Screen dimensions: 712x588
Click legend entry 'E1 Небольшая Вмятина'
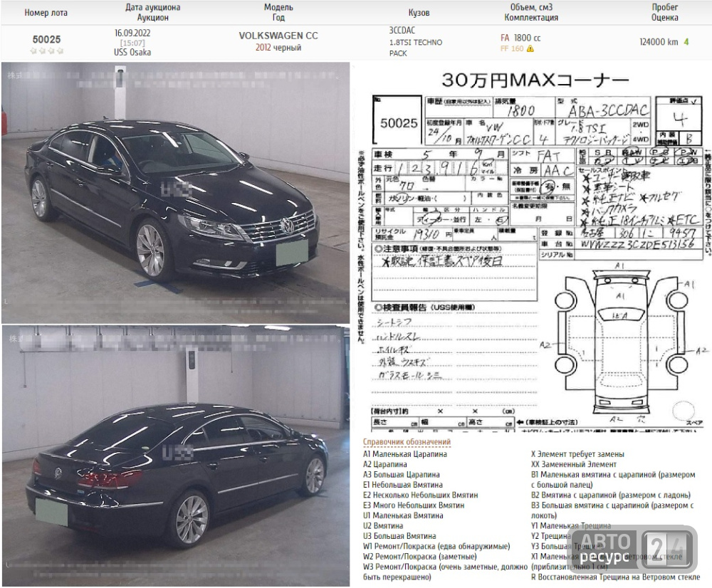point(403,485)
